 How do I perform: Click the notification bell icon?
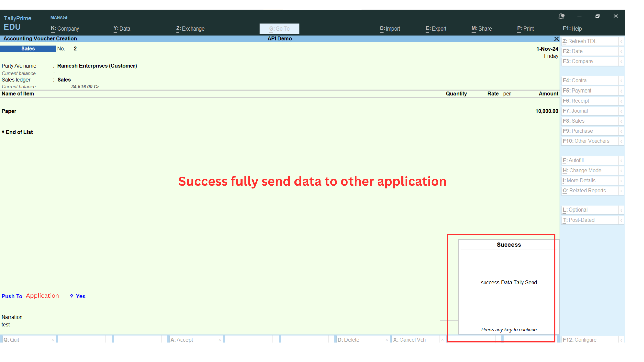tap(561, 16)
